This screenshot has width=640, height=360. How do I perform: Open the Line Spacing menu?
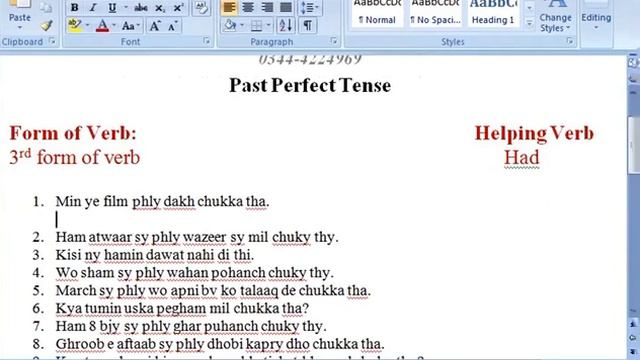click(x=310, y=7)
